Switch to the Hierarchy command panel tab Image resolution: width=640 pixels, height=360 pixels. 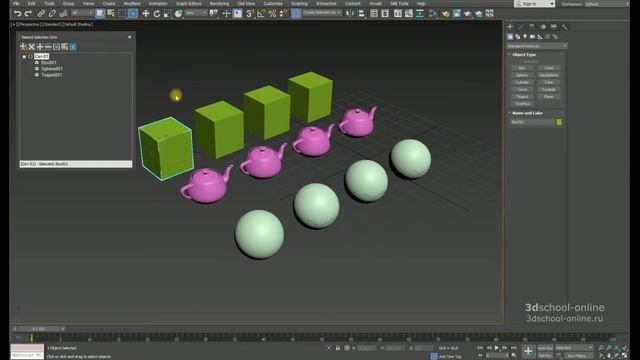pos(532,27)
